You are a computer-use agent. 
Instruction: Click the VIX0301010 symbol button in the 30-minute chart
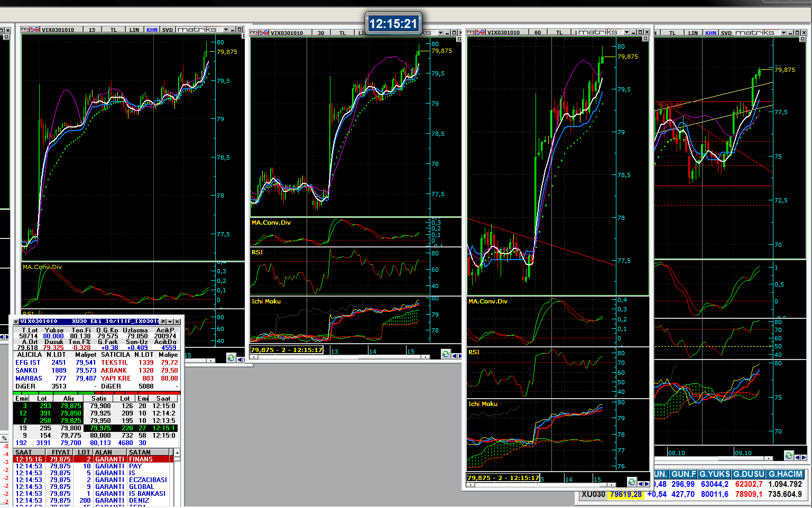(287, 33)
